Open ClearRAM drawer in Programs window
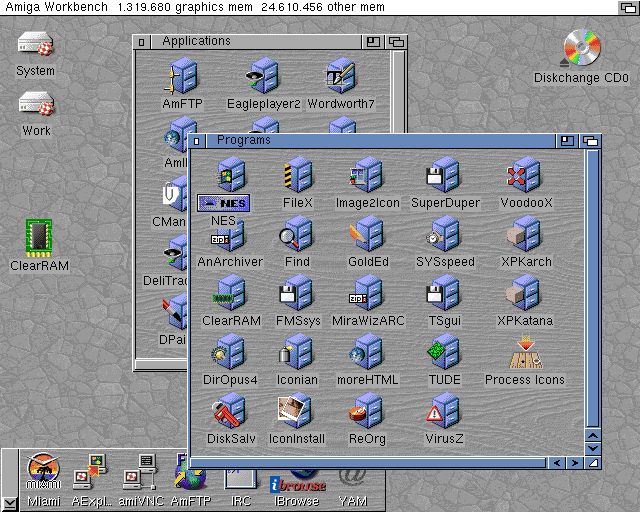Image resolution: width=640 pixels, height=512 pixels. coord(230,293)
